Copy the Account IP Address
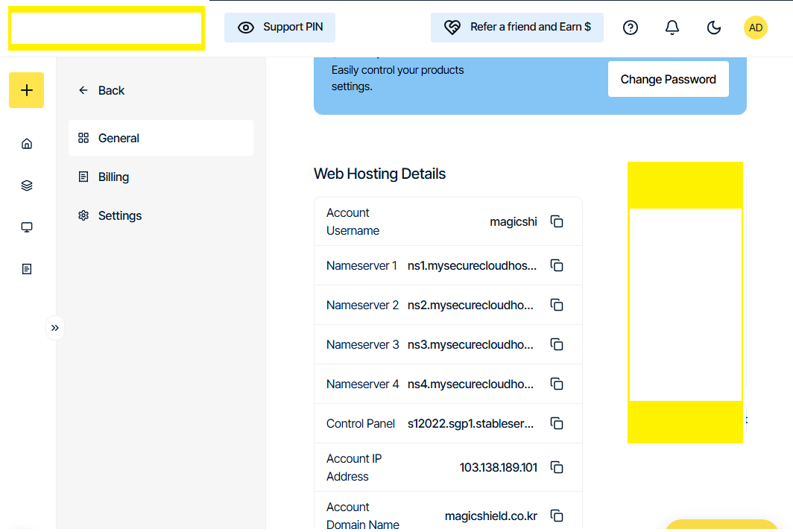This screenshot has width=793, height=532. coord(557,467)
